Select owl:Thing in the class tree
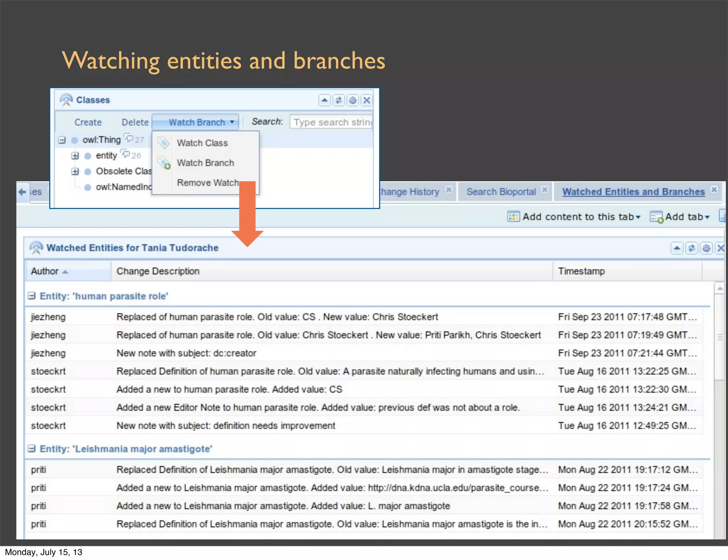The height and width of the screenshot is (560, 728). [101, 140]
